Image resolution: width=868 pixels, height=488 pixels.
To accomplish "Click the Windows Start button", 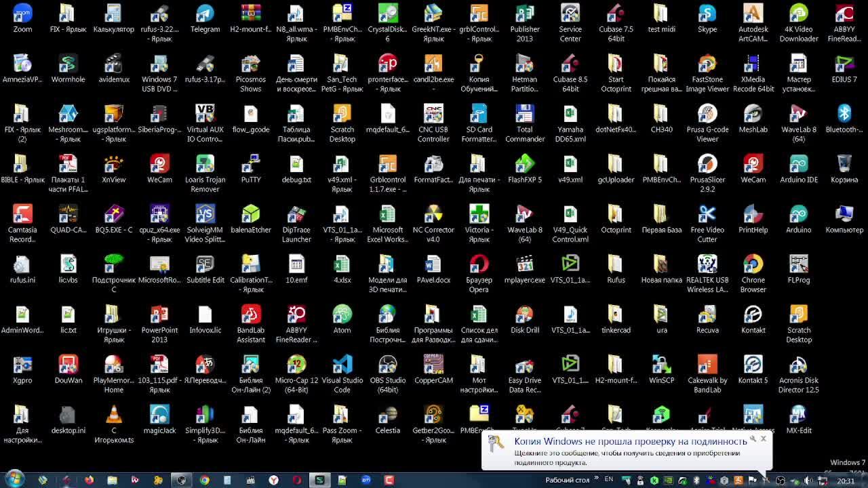I will pyautogui.click(x=14, y=479).
